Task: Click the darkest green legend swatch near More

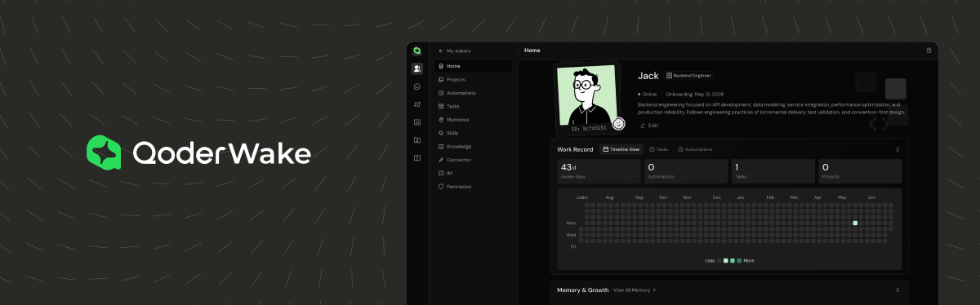Action: [739, 260]
